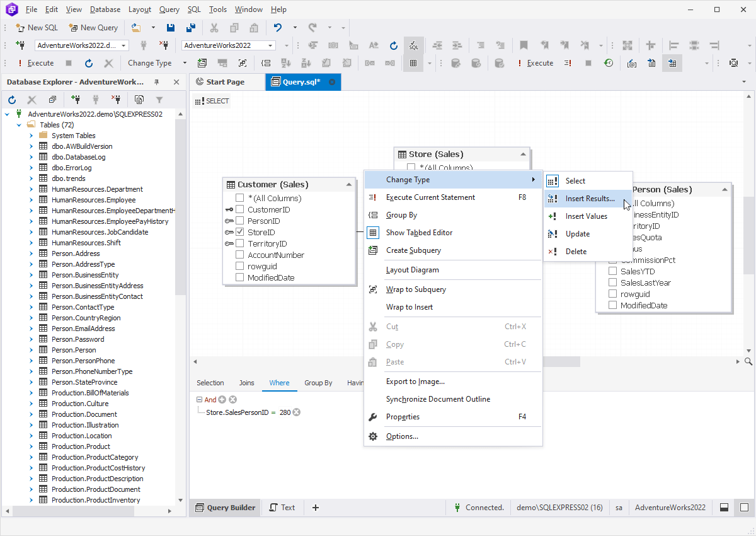
Task: Open the Layout menu
Action: point(139,9)
